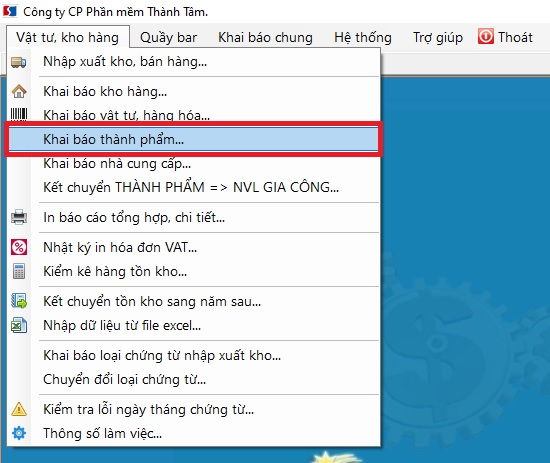The image size is (550, 463).
Task: Open the Vật tư, kho hàng menu
Action: click(x=68, y=37)
